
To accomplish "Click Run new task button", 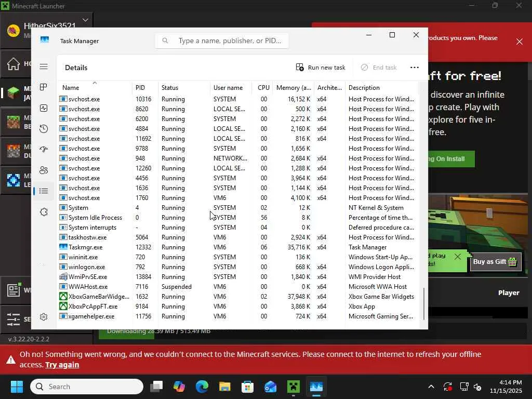I will click(x=320, y=68).
